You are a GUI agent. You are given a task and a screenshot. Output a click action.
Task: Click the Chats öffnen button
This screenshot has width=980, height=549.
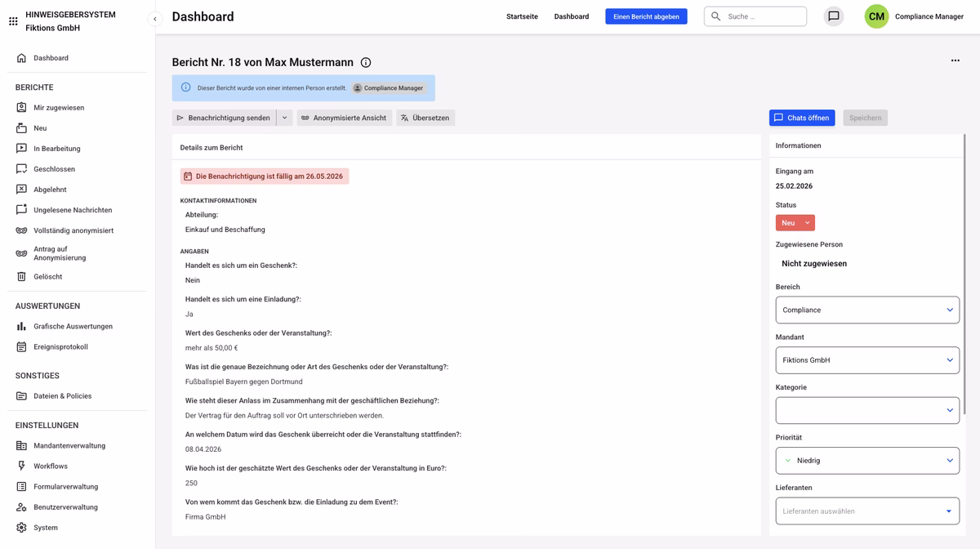pyautogui.click(x=801, y=118)
